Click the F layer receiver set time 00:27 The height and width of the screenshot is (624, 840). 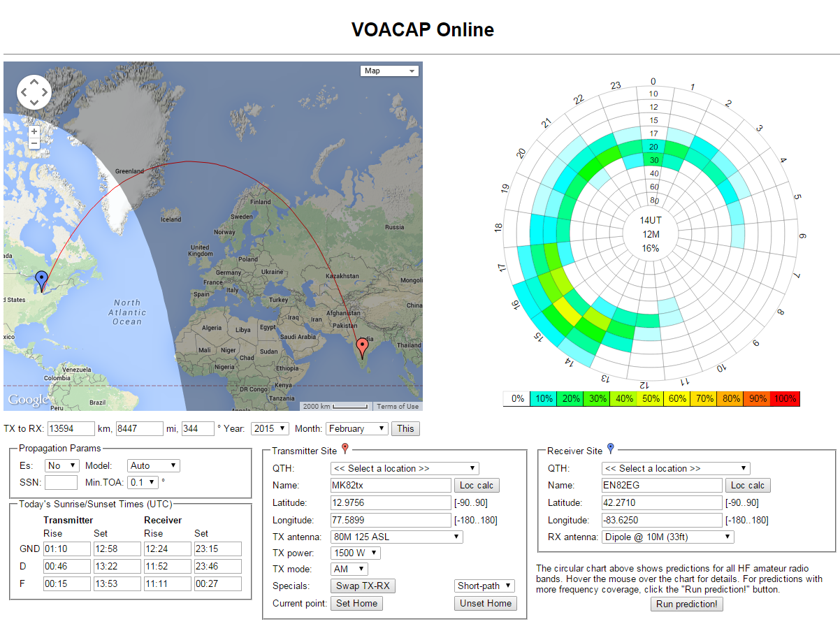pyautogui.click(x=218, y=583)
